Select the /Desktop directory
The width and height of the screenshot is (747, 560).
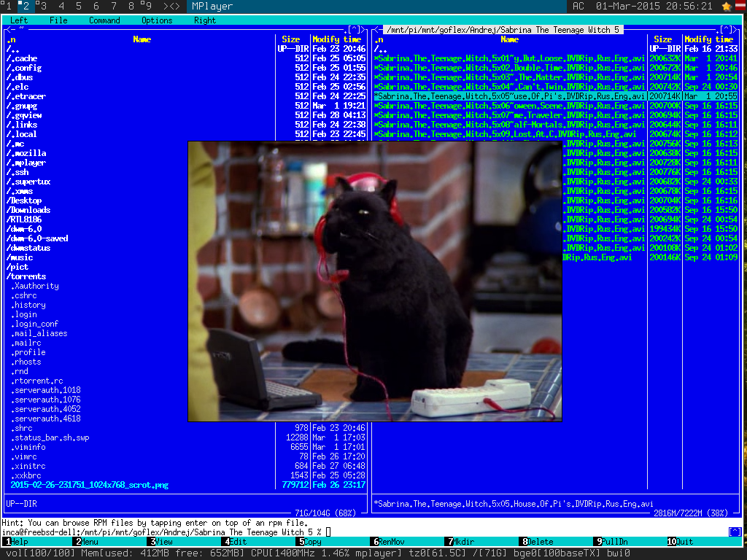click(97, 201)
